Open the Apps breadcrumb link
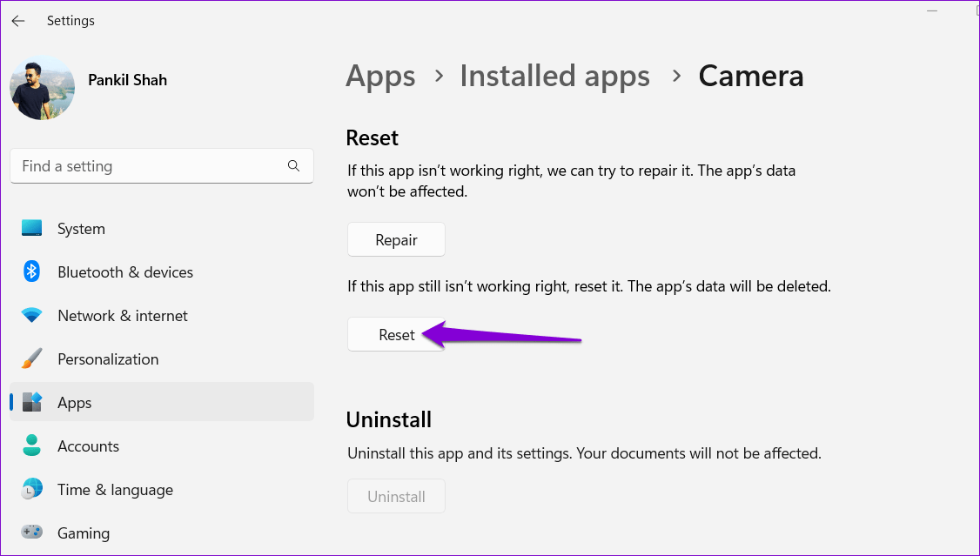Screen dimensions: 980x556 380,77
